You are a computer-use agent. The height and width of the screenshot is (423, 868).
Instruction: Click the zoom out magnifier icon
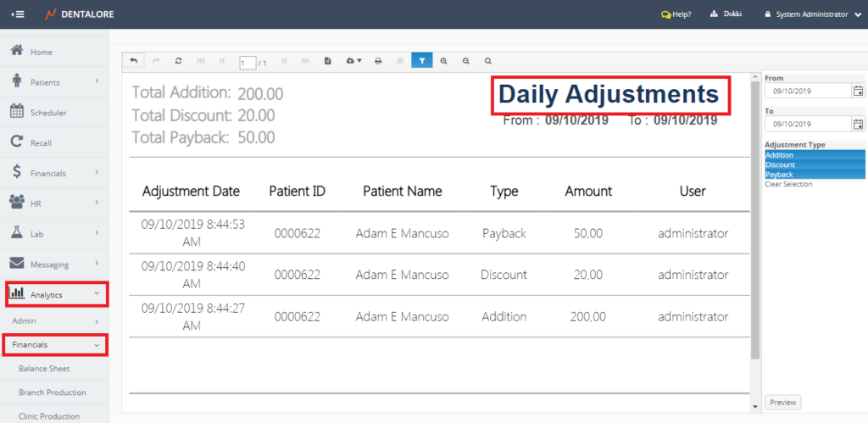(x=465, y=61)
